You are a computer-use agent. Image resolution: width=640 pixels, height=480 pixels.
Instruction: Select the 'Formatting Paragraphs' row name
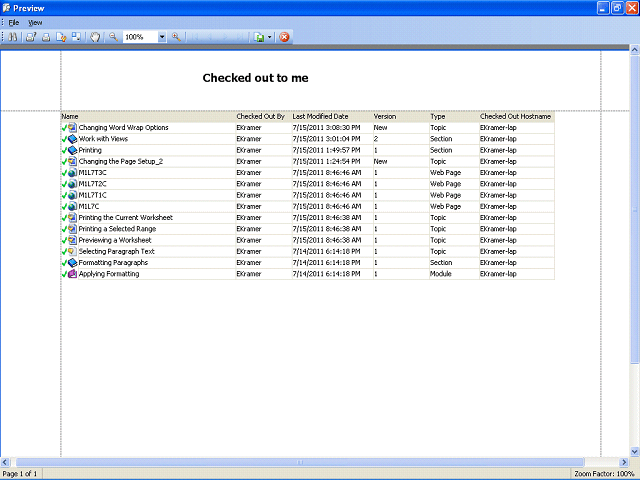pos(113,262)
